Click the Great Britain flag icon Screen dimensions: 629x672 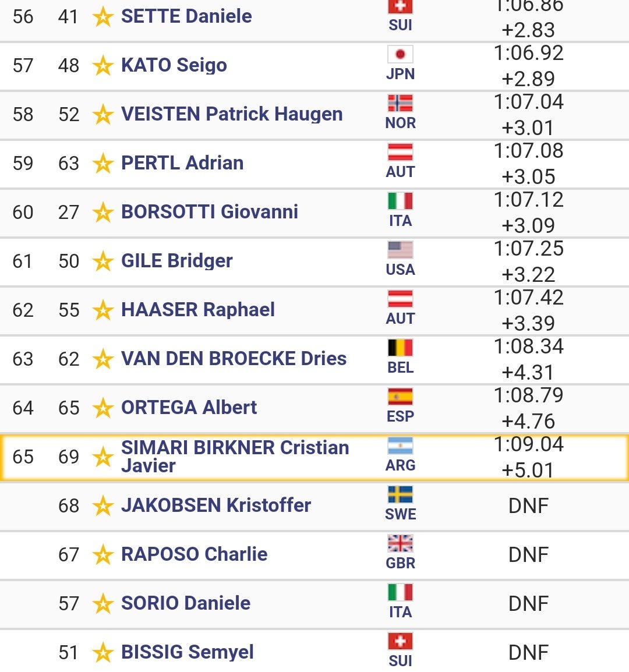(x=400, y=543)
